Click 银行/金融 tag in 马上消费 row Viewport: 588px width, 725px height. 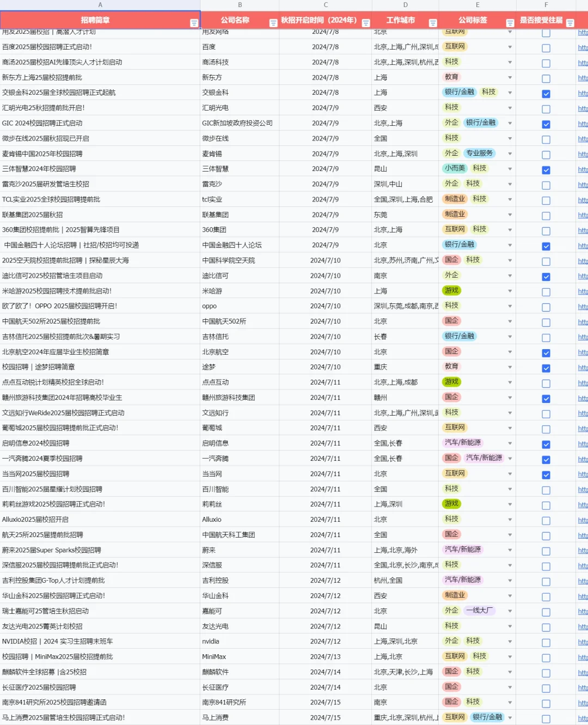tap(487, 717)
